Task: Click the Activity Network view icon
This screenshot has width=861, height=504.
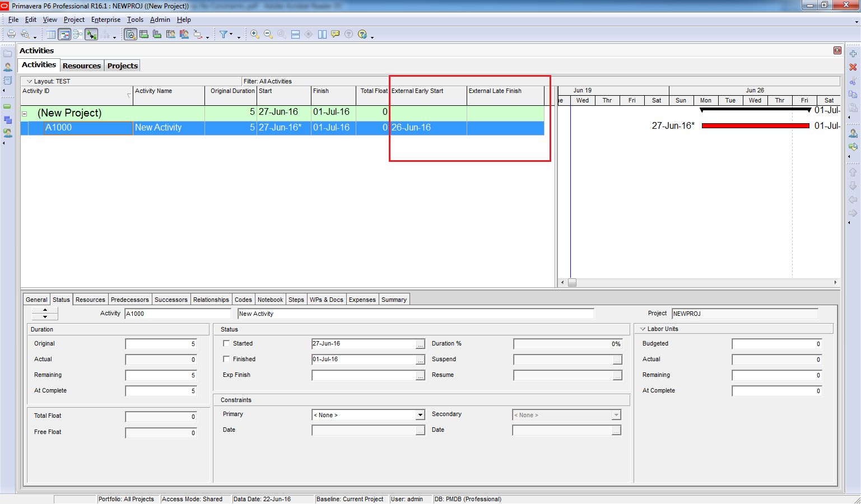Action: coord(78,35)
